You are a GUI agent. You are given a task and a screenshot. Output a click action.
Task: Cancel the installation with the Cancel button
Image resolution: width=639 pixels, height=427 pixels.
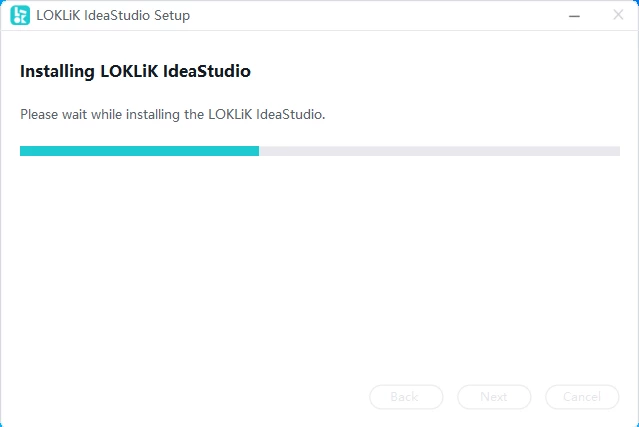(x=582, y=397)
